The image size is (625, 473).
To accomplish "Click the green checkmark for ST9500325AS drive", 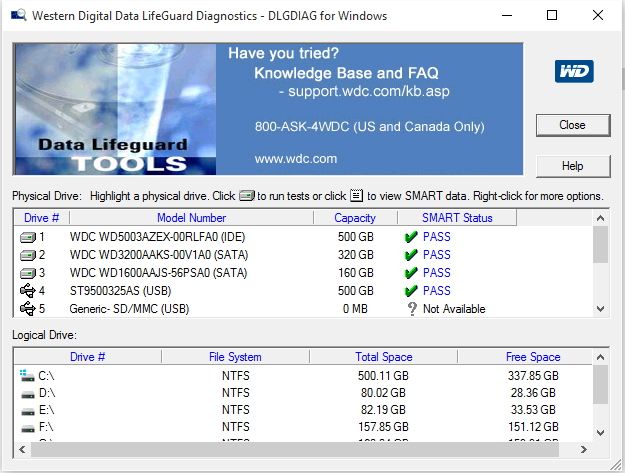I will coord(411,290).
